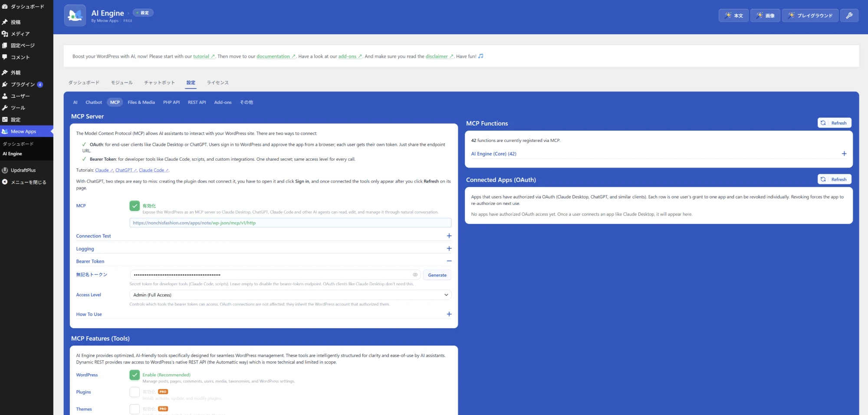The image size is (868, 415).
Task: Open the documentation link
Action: [x=276, y=56]
